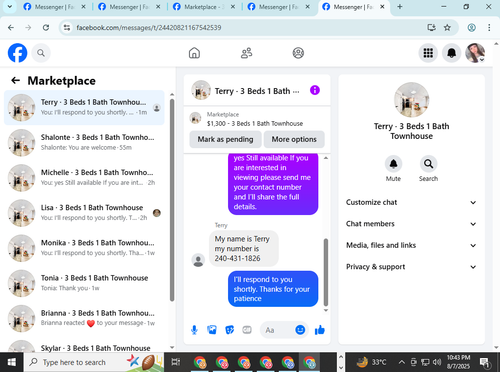This screenshot has width=500, height=372.
Task: Open the Friends icon in top navigation
Action: (246, 53)
